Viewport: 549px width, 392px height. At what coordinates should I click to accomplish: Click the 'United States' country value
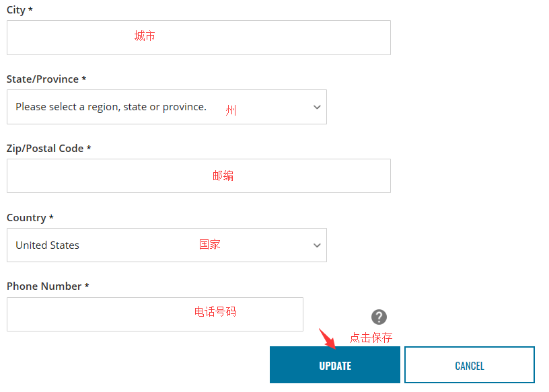click(48, 245)
